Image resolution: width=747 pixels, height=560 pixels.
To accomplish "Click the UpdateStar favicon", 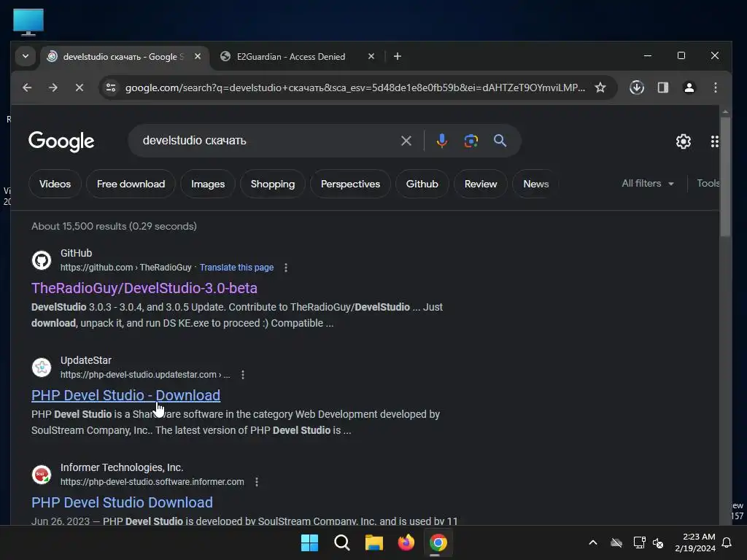I will 42,367.
